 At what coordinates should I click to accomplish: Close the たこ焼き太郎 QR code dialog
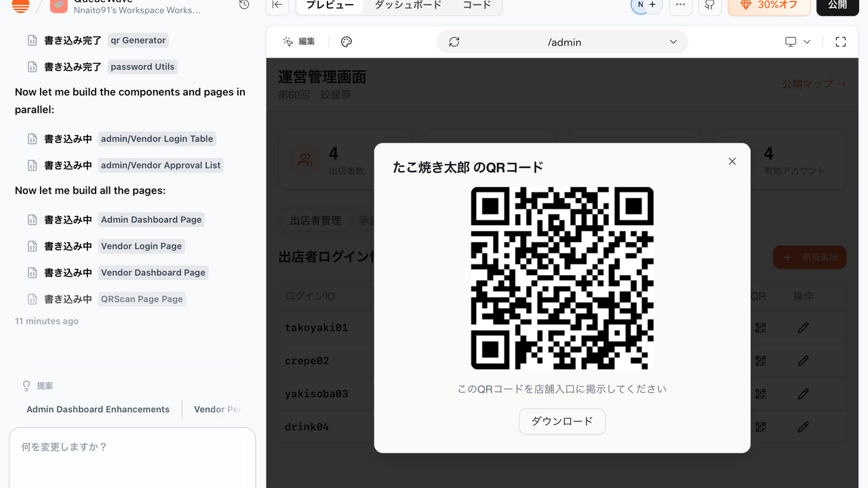[x=732, y=161]
